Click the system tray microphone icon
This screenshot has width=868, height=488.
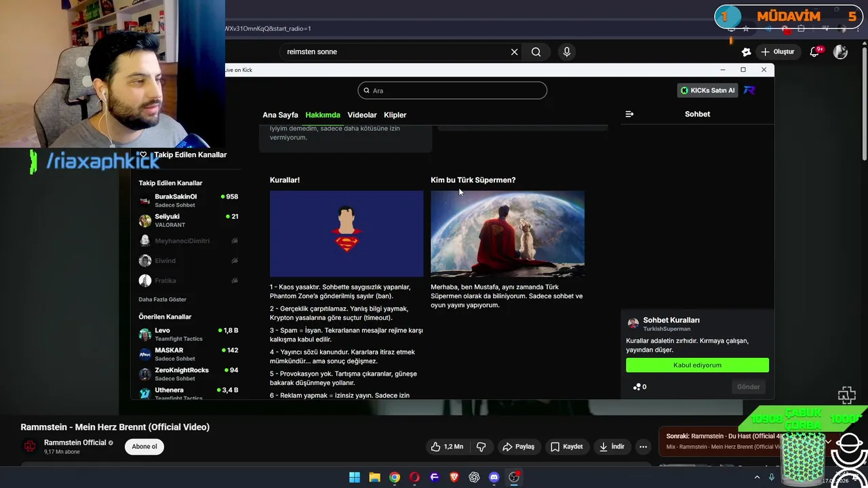[x=772, y=477]
